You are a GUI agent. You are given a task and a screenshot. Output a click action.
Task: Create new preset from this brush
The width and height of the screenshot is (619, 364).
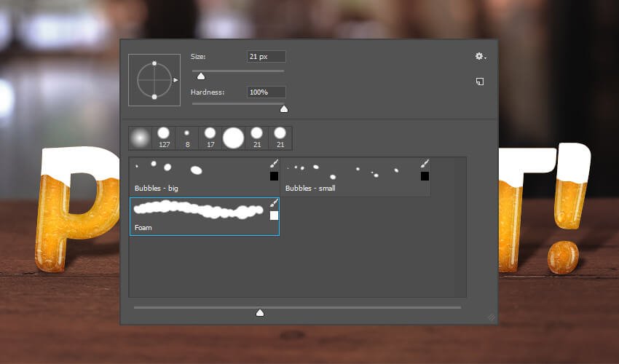pyautogui.click(x=480, y=82)
